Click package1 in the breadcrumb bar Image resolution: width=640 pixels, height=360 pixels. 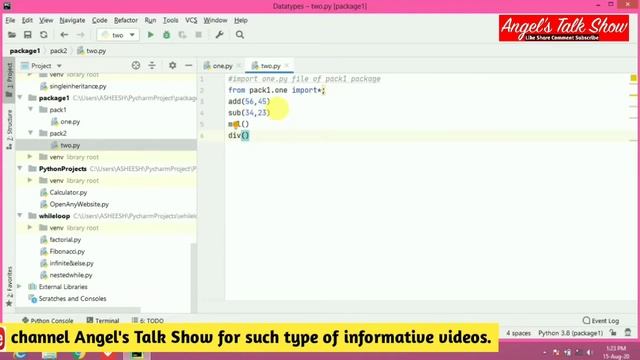[x=24, y=51]
